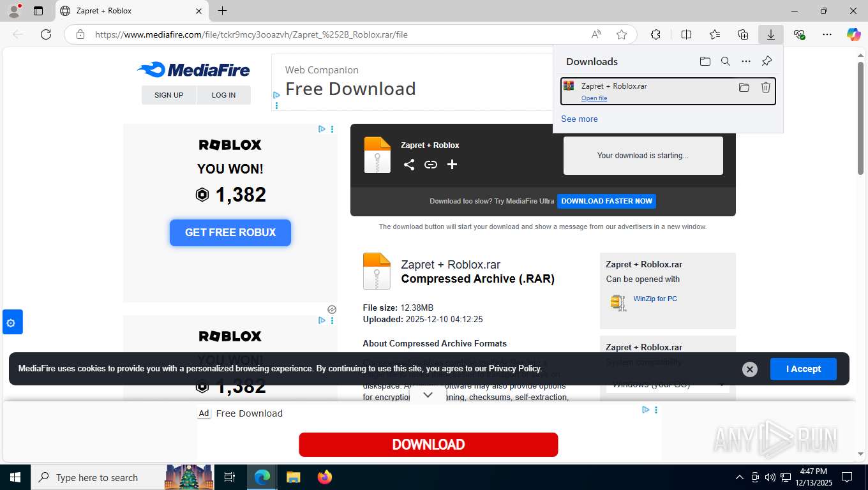The width and height of the screenshot is (868, 490).
Task: Click the WinZip for PC link
Action: click(x=655, y=299)
